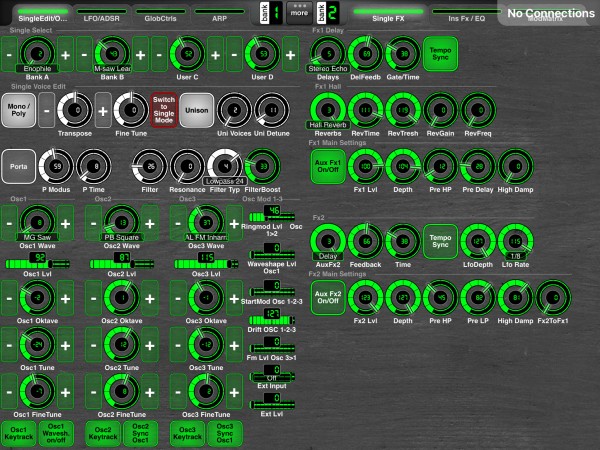
Task: Click the LfoDepth knob
Action: (478, 241)
